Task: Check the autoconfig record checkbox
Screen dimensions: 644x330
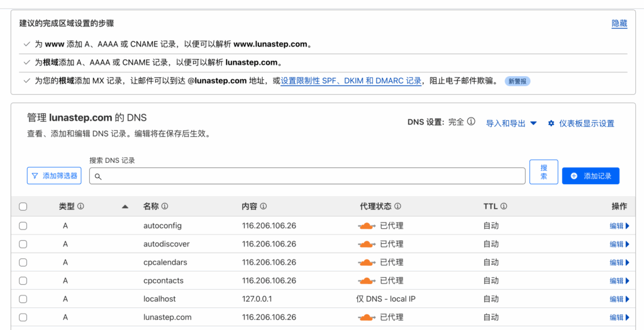Action: (x=23, y=226)
